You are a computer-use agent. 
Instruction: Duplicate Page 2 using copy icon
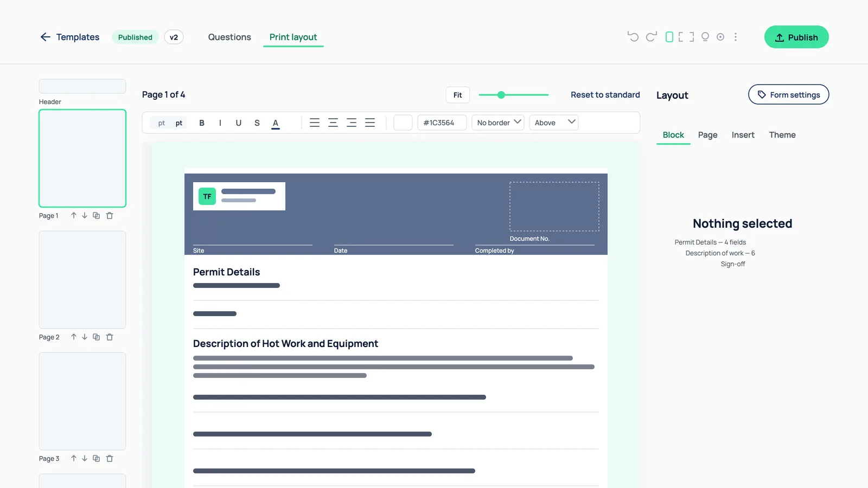(96, 337)
